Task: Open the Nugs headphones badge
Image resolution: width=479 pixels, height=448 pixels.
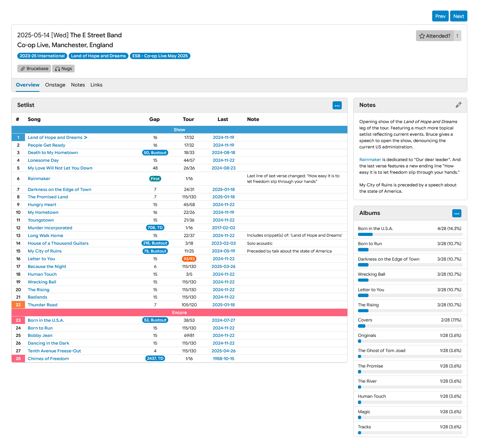Action: click(x=63, y=69)
